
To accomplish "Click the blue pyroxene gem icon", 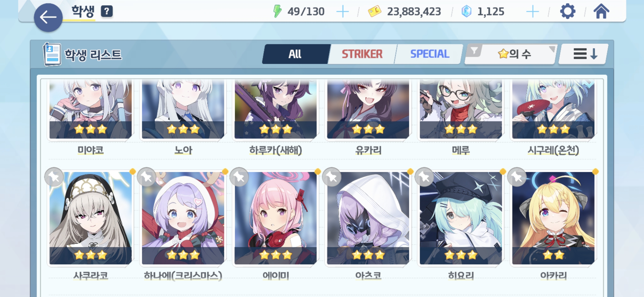I will tap(466, 12).
